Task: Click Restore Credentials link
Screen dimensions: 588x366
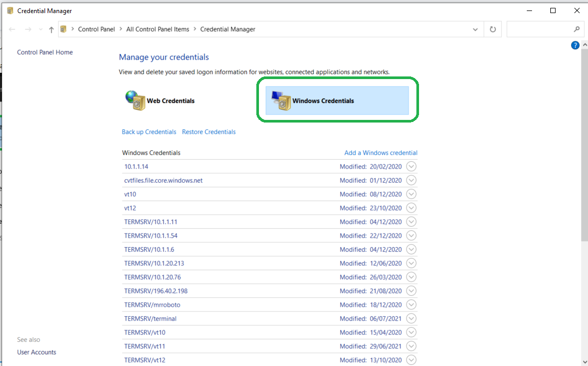Action: pyautogui.click(x=209, y=132)
